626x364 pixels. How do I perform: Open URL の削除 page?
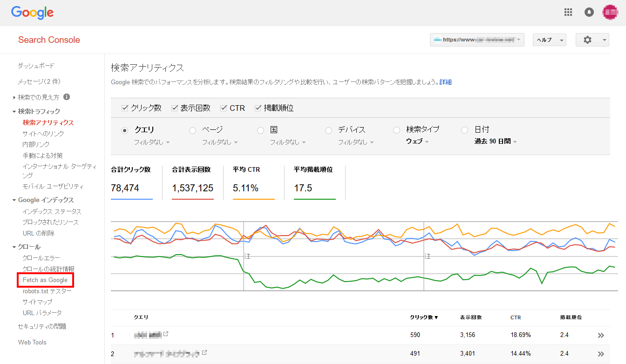pos(38,233)
